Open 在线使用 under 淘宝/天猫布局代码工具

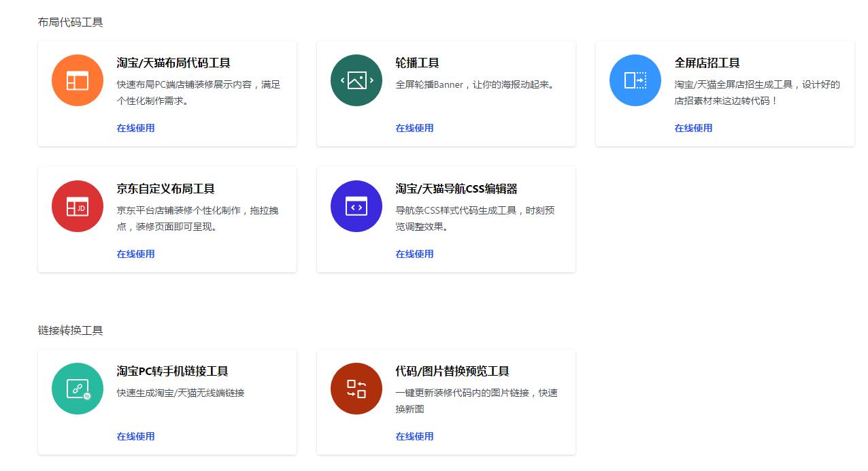tap(135, 128)
